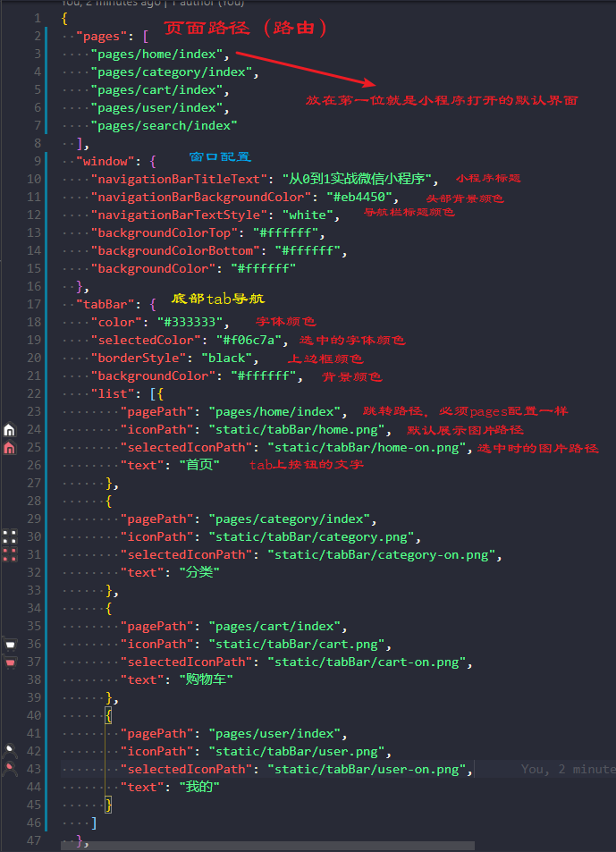616x852 pixels.
Task: Click the "从0到1实战微信小程序" title string
Action: (357, 179)
